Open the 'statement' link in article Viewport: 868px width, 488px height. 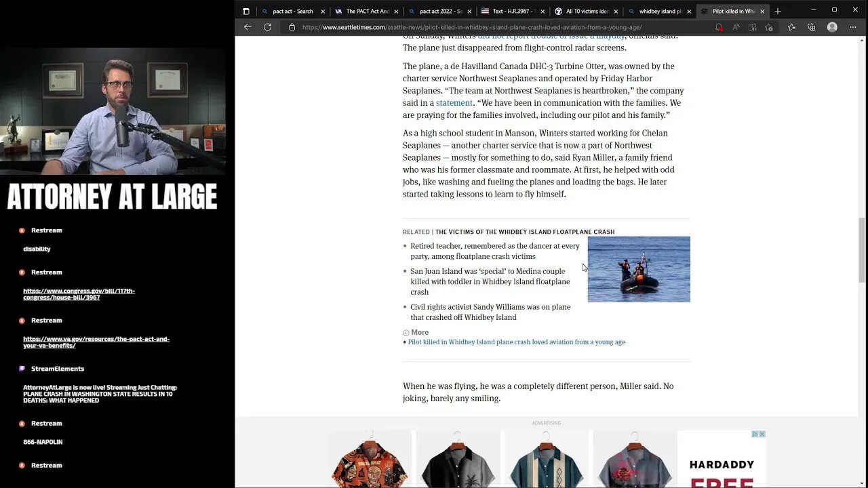pyautogui.click(x=454, y=103)
